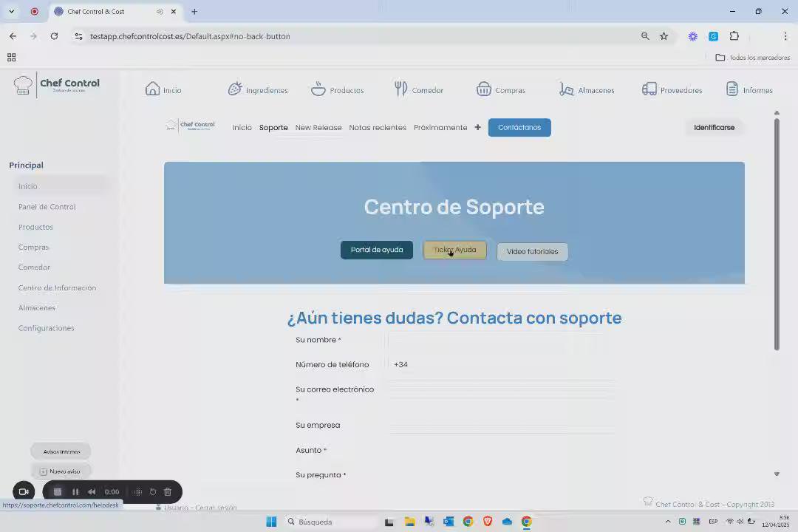Open Próximamente tab
Screen dimensions: 798x532
point(440,127)
